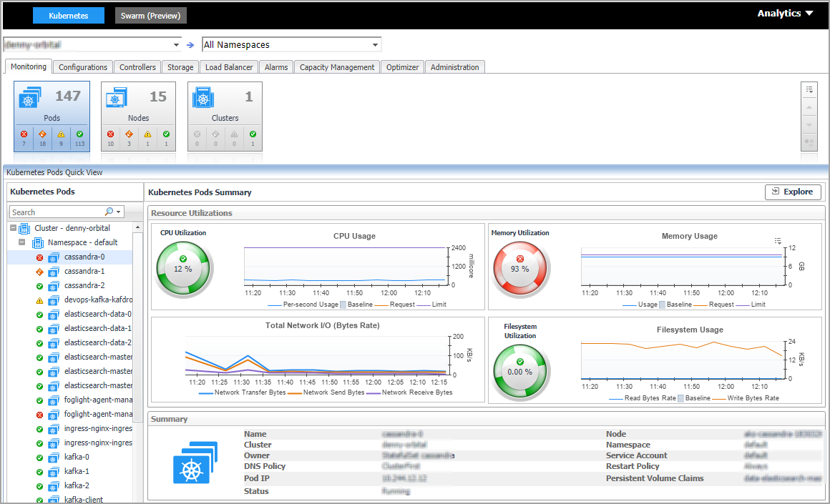Screen dimensions: 830x504
Task: Select the Nodes tile icon
Action: 116,98
